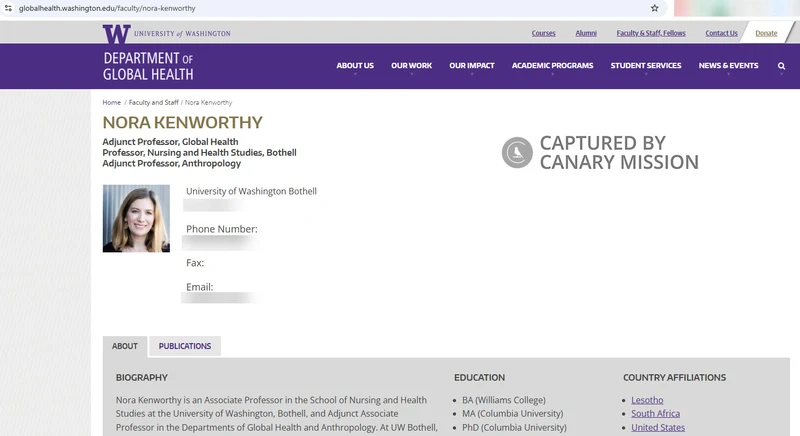Click the site info icon in address bar

click(x=8, y=8)
